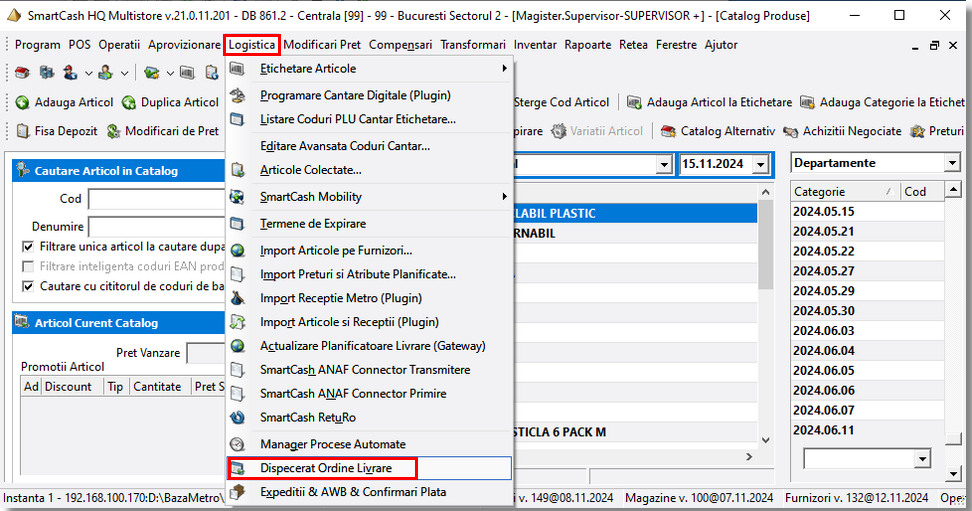Click the Modificari de Pret toolbar icon
The width and height of the screenshot is (972, 511).
point(113,131)
